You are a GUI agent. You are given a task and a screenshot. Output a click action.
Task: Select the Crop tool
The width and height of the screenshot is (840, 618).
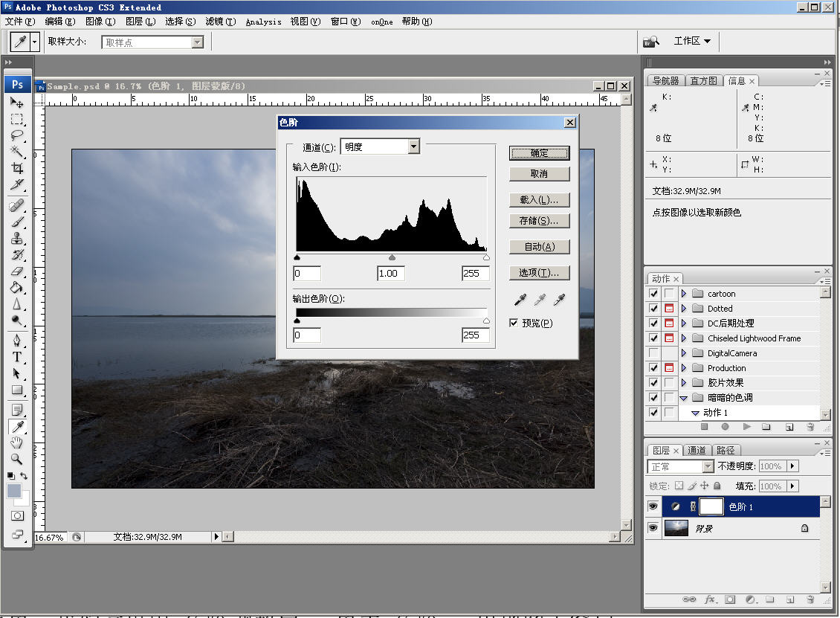(16, 168)
